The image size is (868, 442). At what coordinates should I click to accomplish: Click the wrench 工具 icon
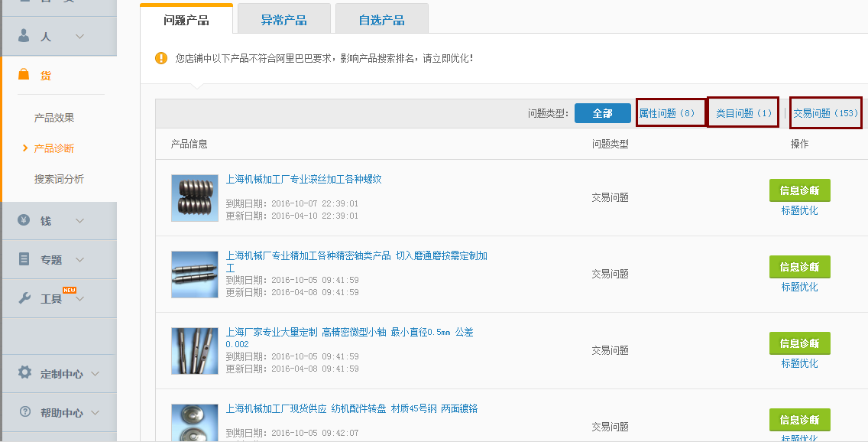[24, 298]
